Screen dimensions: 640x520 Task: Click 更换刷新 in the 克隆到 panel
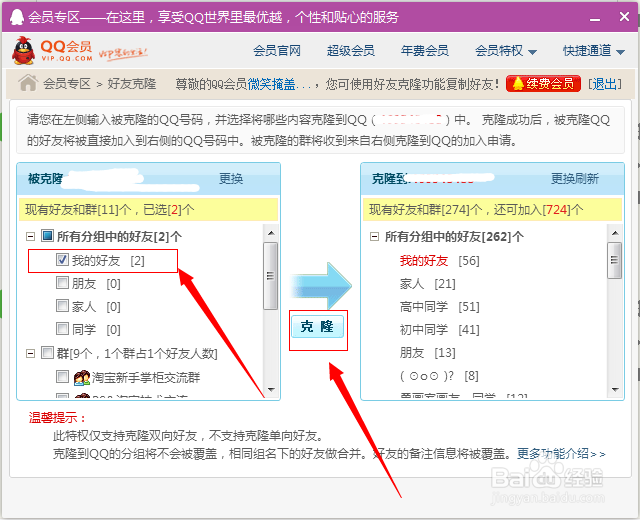coord(575,179)
